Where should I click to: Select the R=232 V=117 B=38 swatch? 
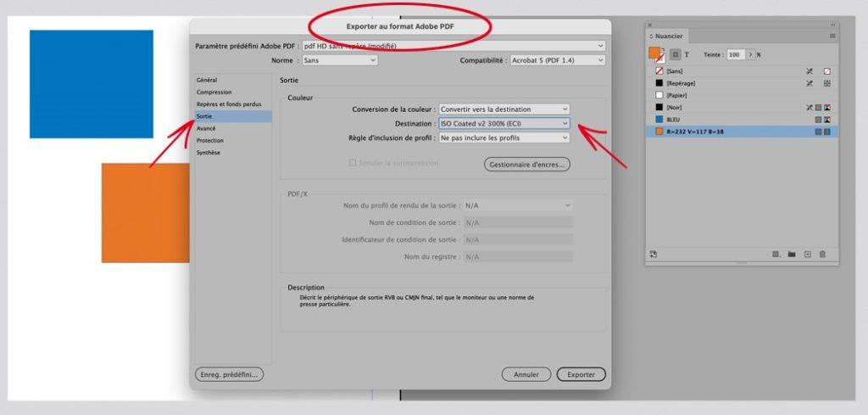pyautogui.click(x=741, y=132)
